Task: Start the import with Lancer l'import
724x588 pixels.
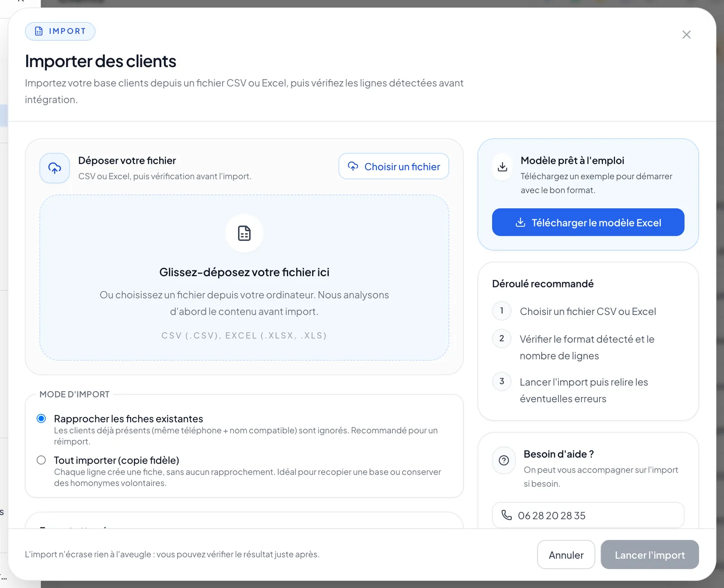Action: [650, 555]
